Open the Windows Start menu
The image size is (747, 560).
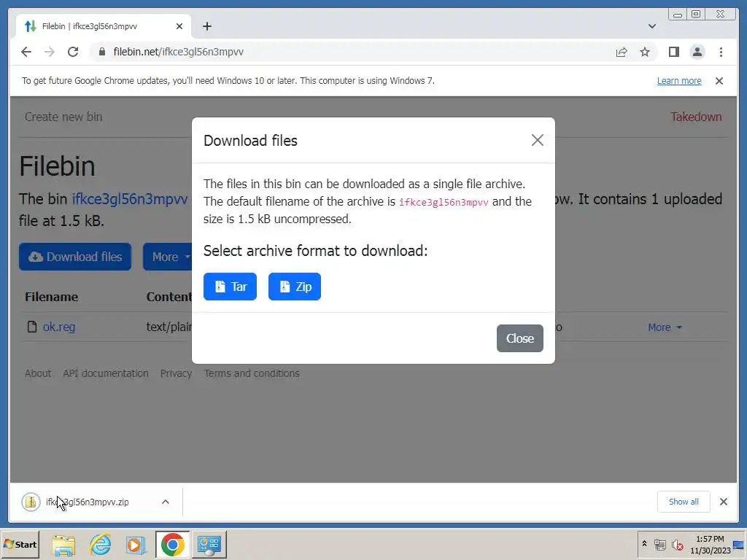click(20, 544)
